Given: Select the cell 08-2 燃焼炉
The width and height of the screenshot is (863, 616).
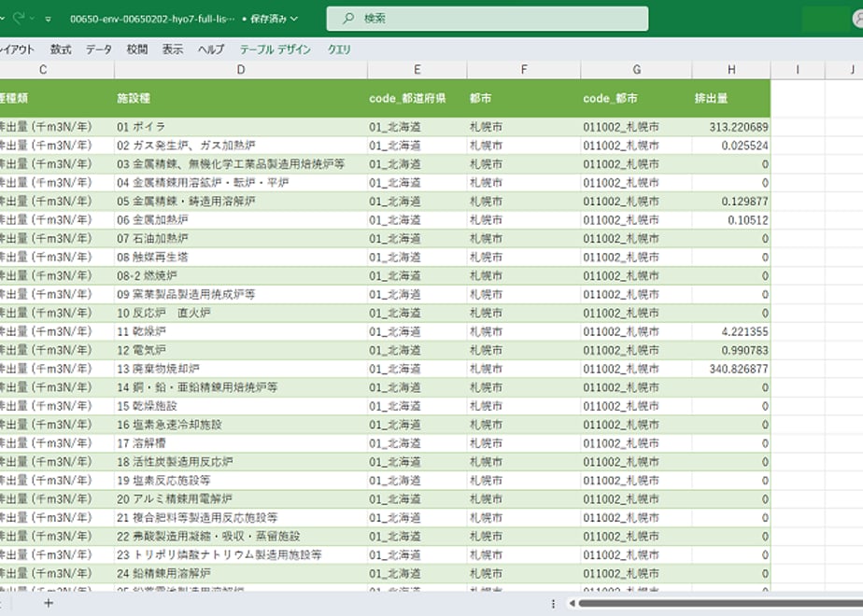Looking at the screenshot, I should click(x=241, y=276).
